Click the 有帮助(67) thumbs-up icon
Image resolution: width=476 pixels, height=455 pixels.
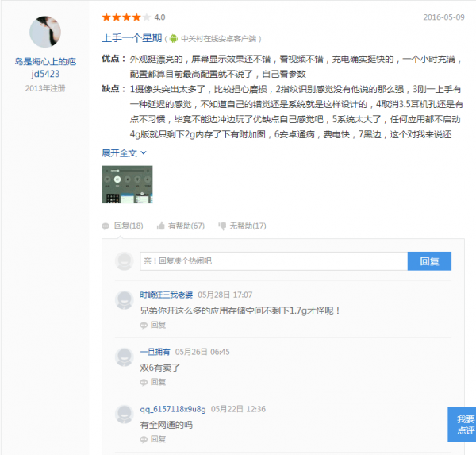coord(159,226)
